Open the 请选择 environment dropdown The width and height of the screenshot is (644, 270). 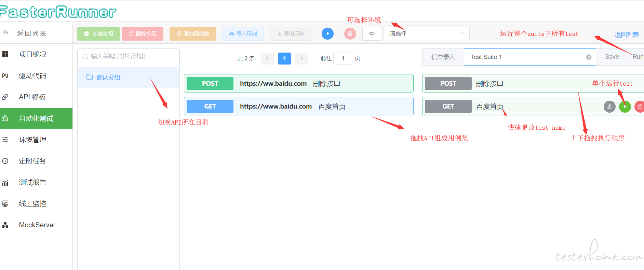(426, 33)
